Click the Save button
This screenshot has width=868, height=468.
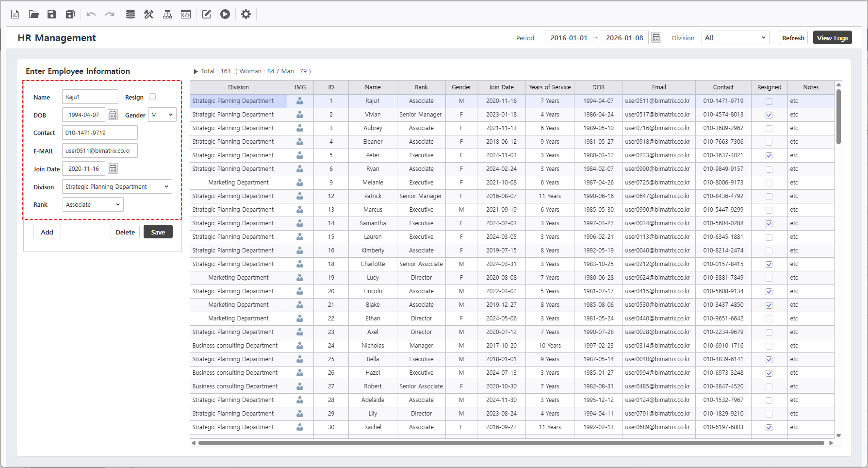[158, 232]
